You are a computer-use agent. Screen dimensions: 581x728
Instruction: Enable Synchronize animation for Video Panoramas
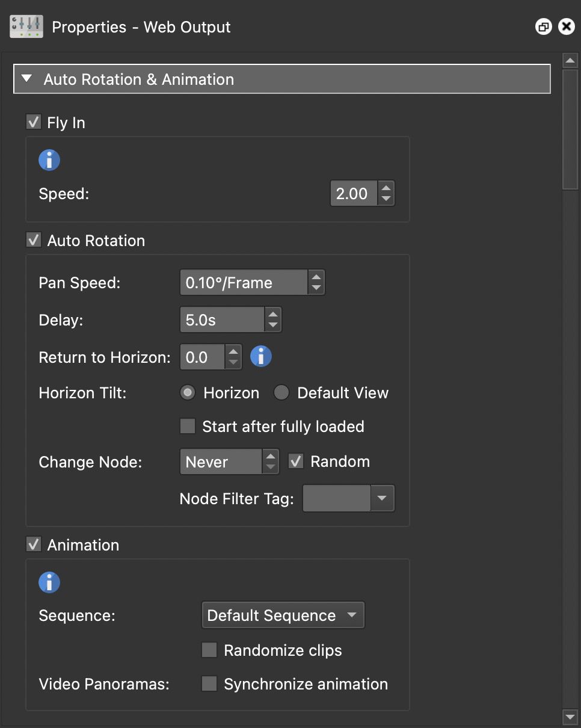pyautogui.click(x=209, y=683)
